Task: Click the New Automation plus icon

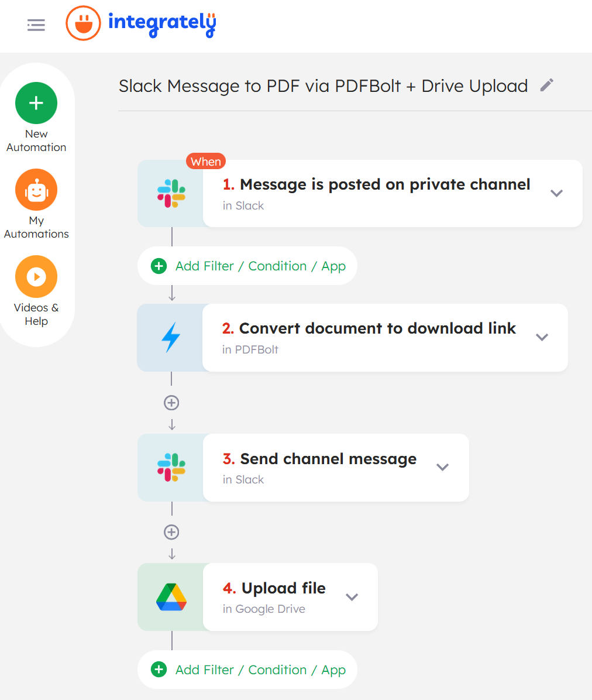Action: pos(36,103)
